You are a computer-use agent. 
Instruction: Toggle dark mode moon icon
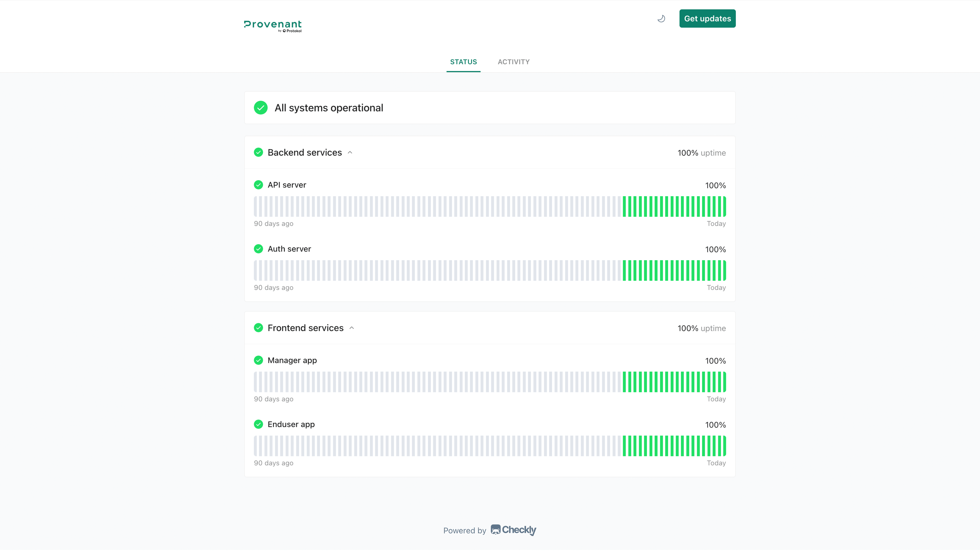pos(661,19)
